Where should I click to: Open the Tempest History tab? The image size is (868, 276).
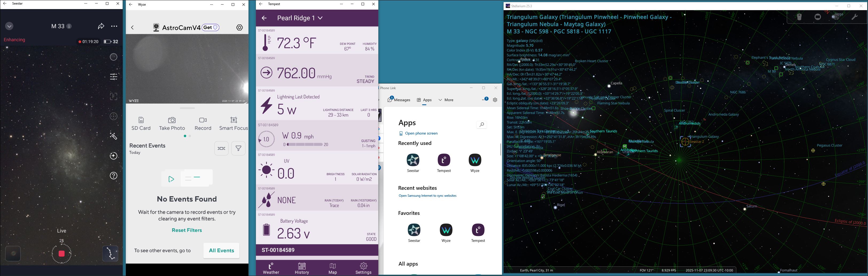coord(302,268)
